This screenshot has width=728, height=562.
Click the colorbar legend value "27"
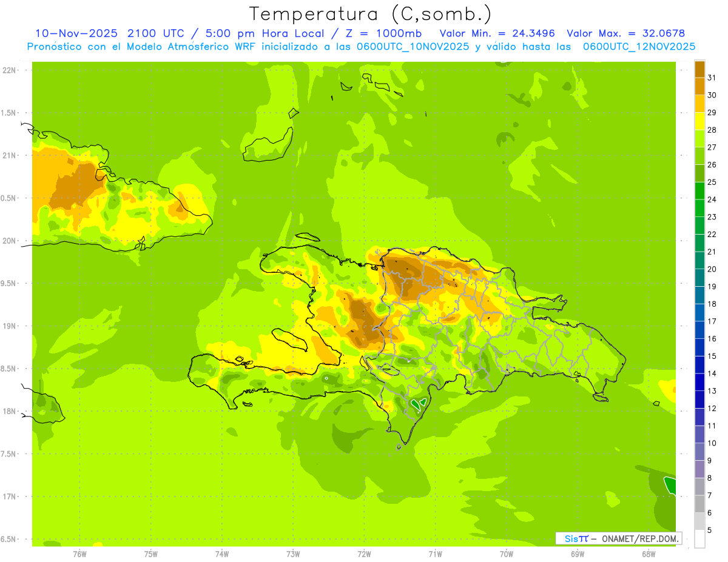click(712, 147)
